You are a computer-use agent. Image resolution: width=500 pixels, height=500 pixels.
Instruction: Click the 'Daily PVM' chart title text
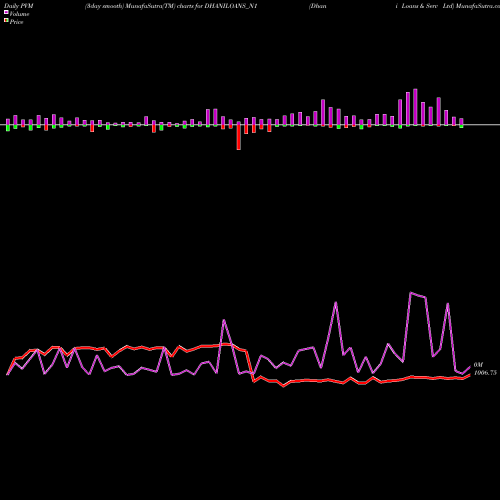click(19, 6)
